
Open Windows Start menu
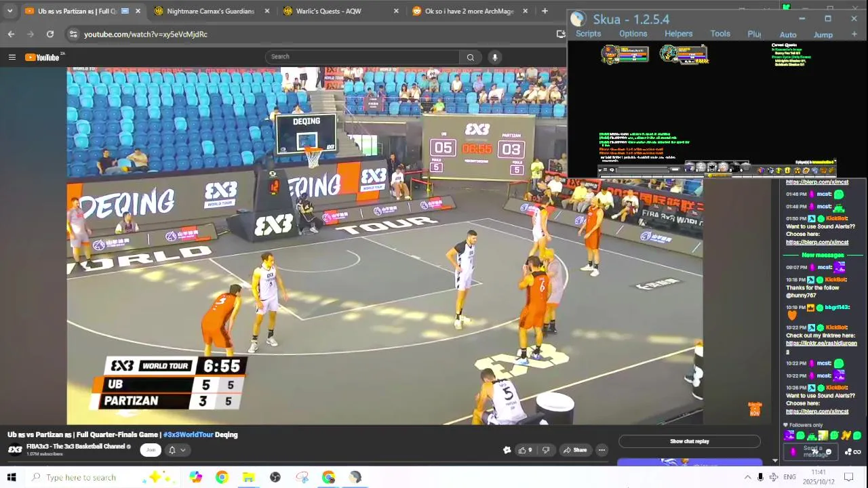pyautogui.click(x=11, y=477)
